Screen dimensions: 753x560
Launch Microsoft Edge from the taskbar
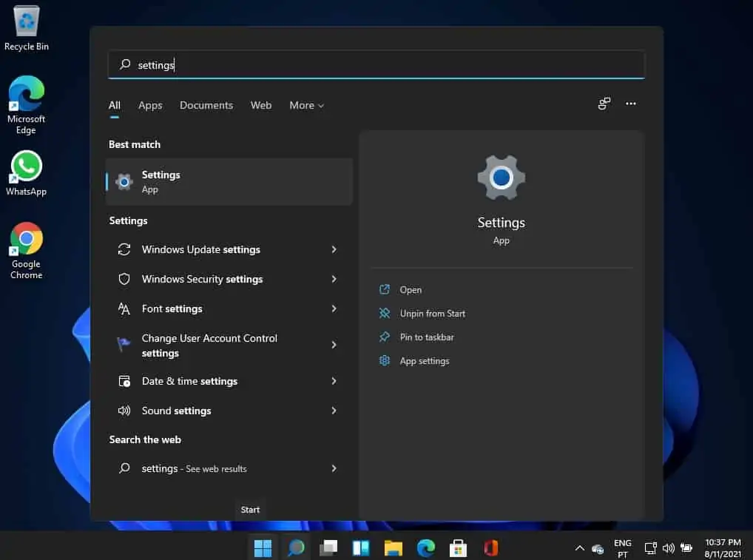click(426, 548)
